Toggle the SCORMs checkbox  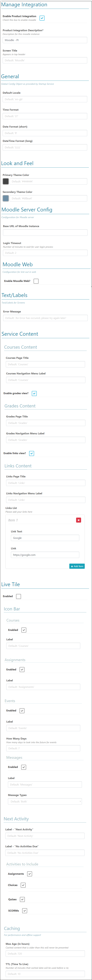tap(25, 911)
